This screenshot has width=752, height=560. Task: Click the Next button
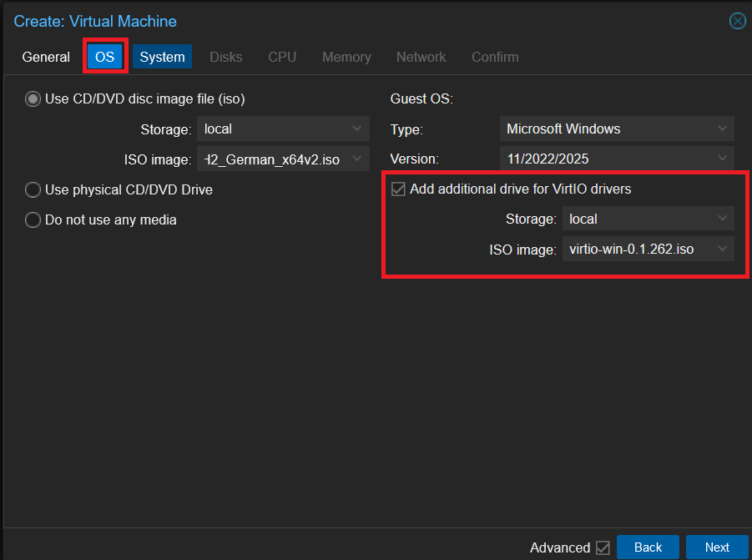717,547
